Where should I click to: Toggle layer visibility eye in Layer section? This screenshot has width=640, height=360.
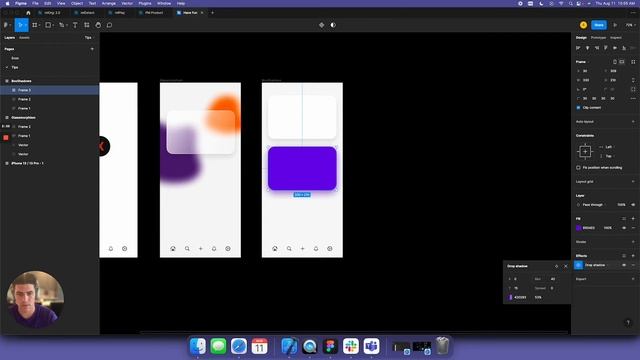[x=633, y=205]
